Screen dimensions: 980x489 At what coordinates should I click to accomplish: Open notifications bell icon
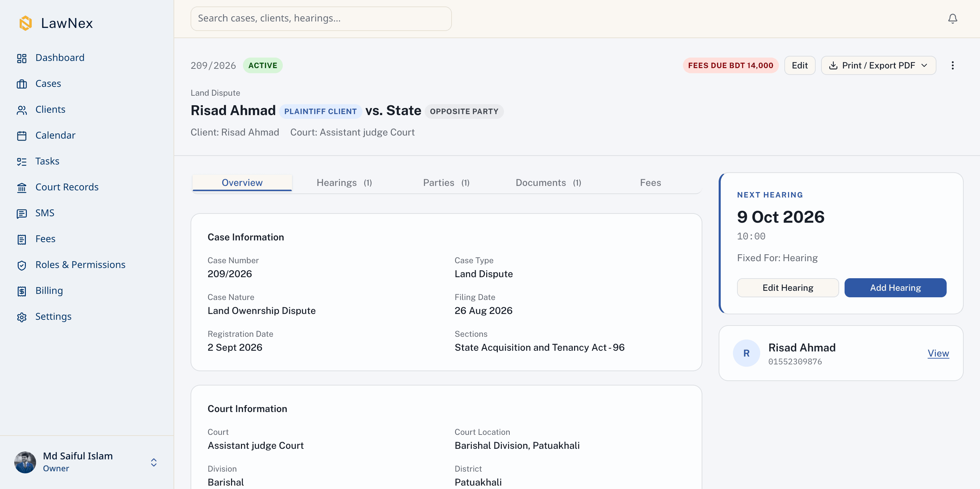click(x=952, y=19)
